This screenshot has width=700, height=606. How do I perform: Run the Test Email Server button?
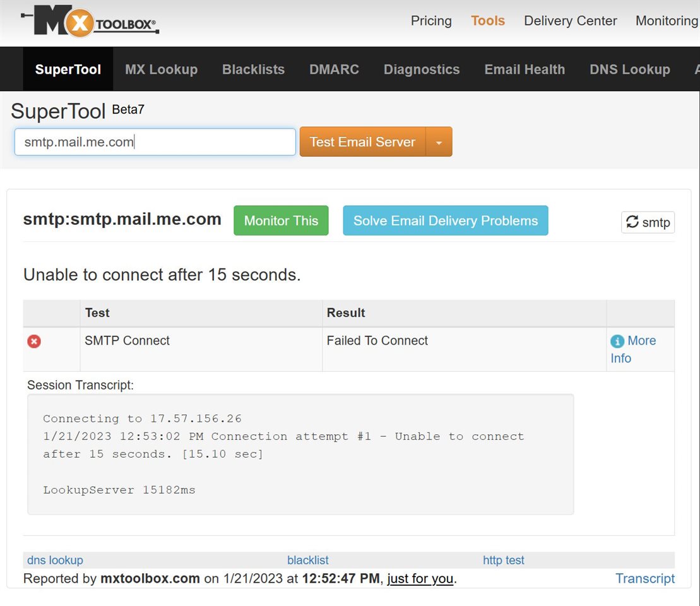(x=362, y=142)
